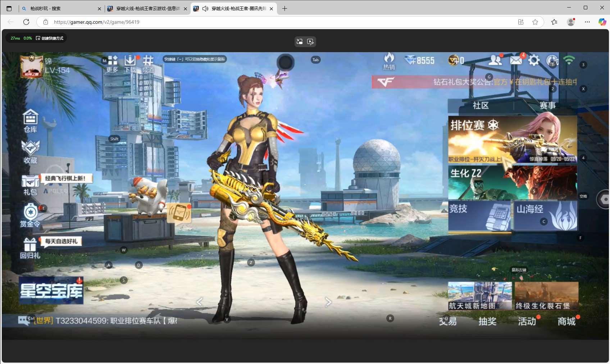Viewport: 610px width, 364px height.
Task: Switch to the 赛事 events tab
Action: tap(547, 105)
